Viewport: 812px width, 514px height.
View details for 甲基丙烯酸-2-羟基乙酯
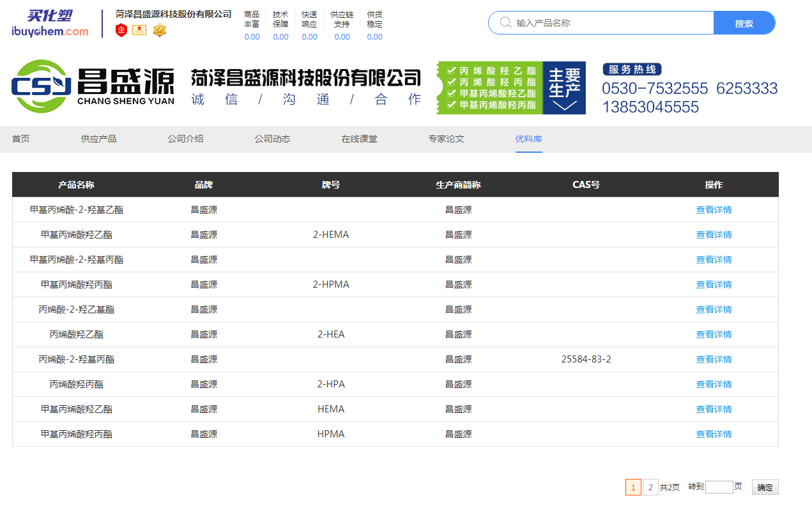click(714, 210)
